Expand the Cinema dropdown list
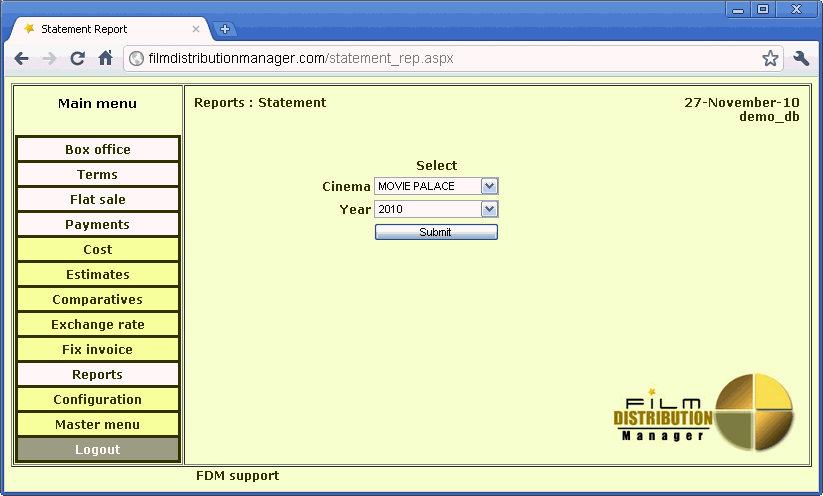This screenshot has width=823, height=496. coord(489,186)
